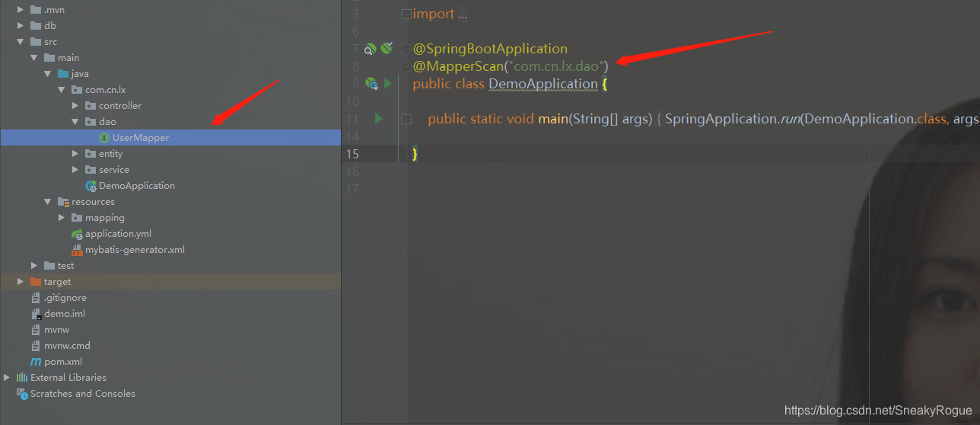
Task: Click SpringApplication in the main method
Action: 723,119
